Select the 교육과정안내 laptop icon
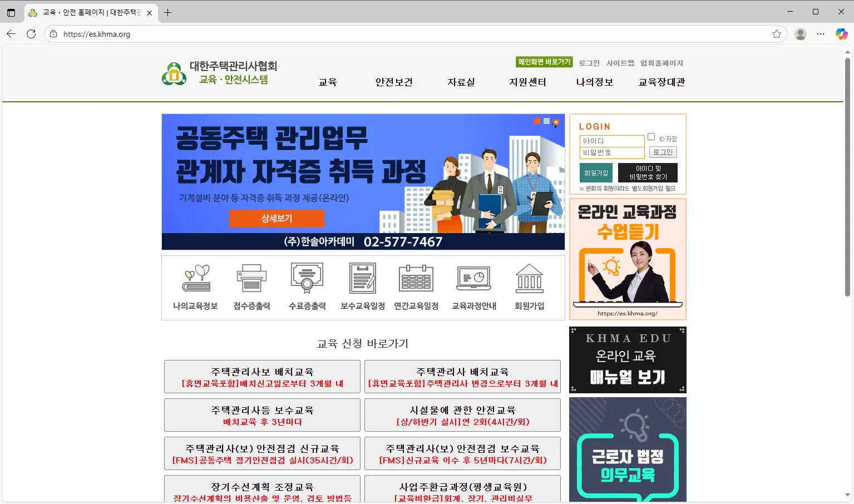Viewport: 854px width, 504px height. tap(473, 278)
